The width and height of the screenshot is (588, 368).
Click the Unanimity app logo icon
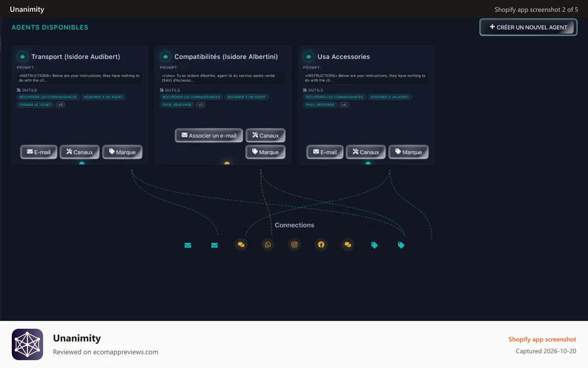tap(27, 344)
